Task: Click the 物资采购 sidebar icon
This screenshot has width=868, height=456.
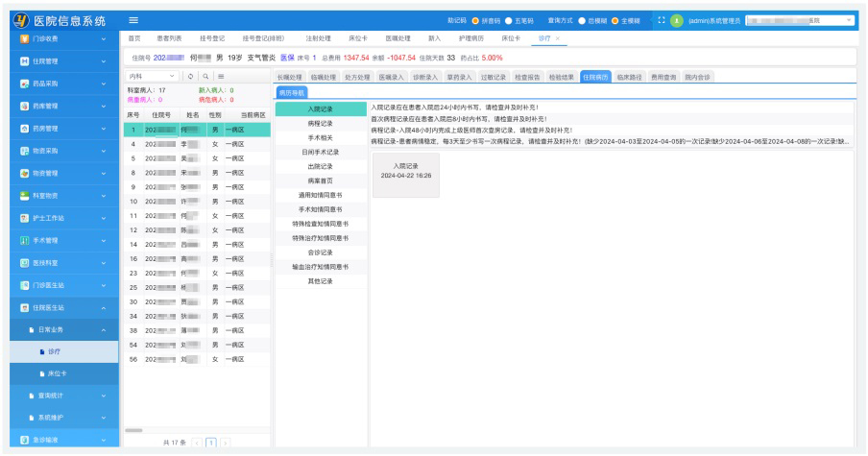Action: point(24,151)
